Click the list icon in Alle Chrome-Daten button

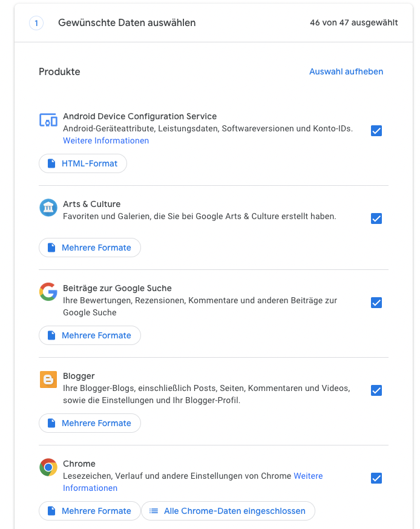click(x=154, y=511)
